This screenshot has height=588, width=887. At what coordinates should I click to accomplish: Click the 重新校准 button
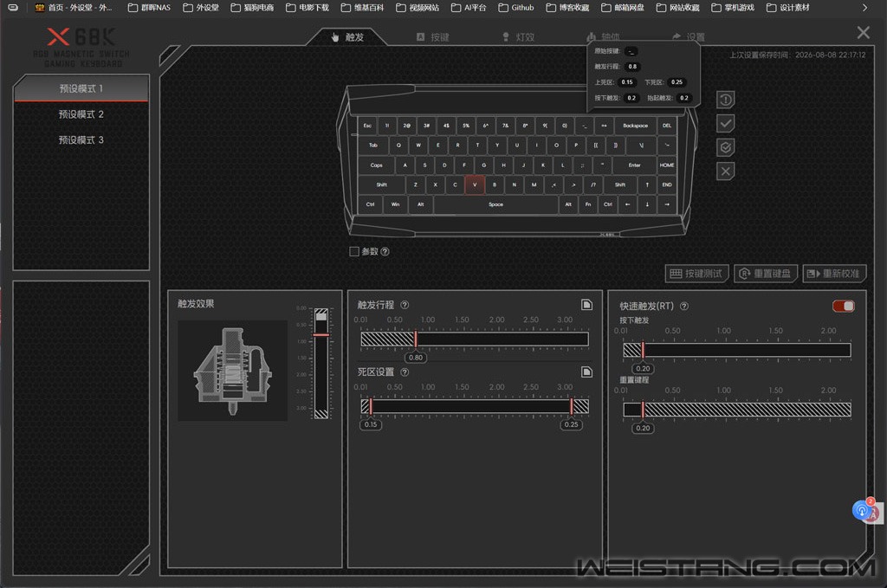(x=834, y=274)
